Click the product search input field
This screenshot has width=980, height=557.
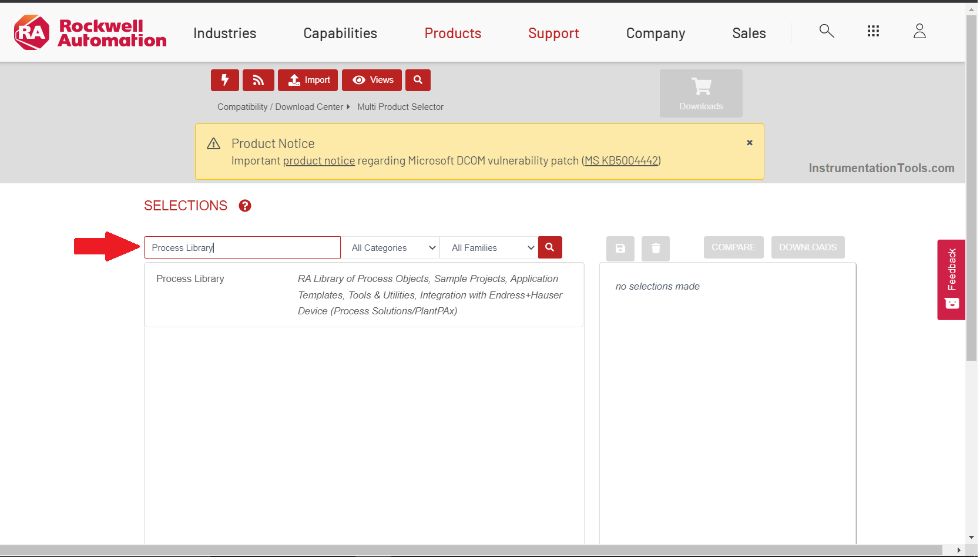pyautogui.click(x=242, y=247)
